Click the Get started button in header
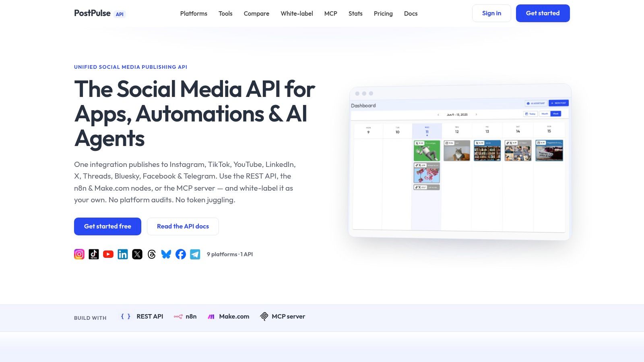Image resolution: width=644 pixels, height=362 pixels. pos(543,13)
